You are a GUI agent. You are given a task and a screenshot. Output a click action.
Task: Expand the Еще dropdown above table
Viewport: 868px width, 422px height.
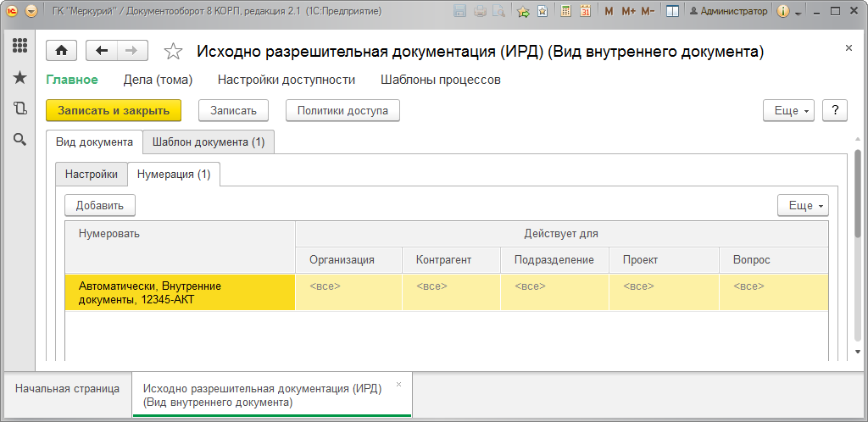[x=804, y=205]
